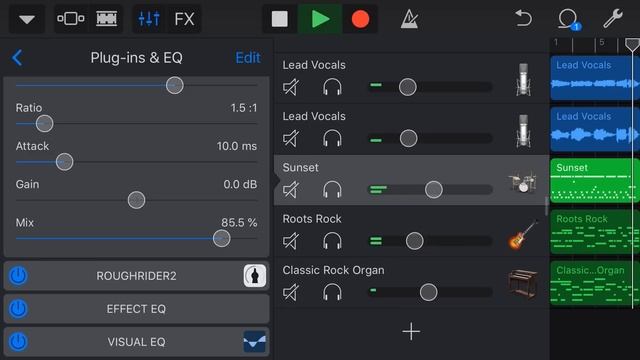Open the EFFECT EQ row

point(136,309)
